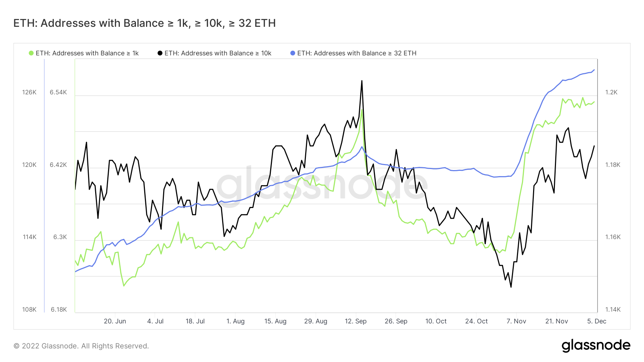Click the '7. Nov' x-axis date label

coord(516,321)
